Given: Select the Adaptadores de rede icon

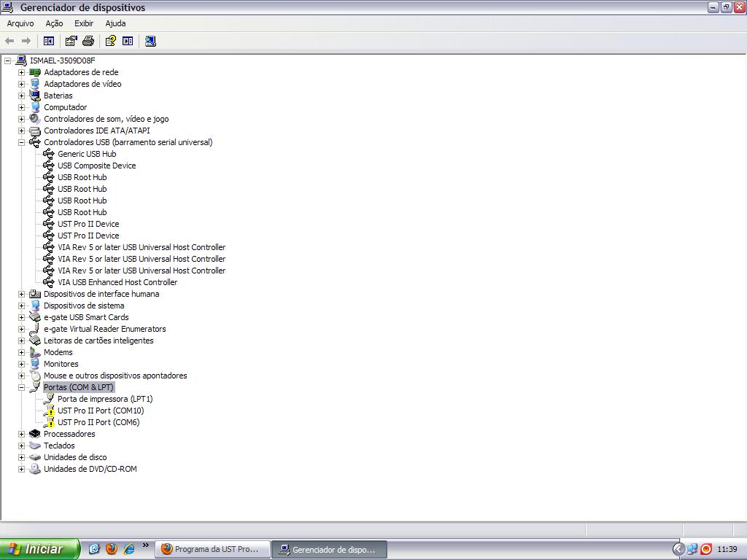Looking at the screenshot, I should coord(35,72).
